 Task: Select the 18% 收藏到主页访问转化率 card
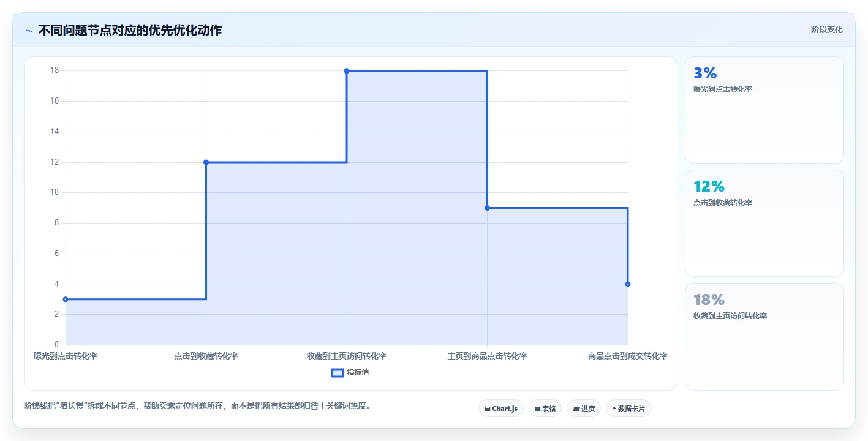click(764, 337)
